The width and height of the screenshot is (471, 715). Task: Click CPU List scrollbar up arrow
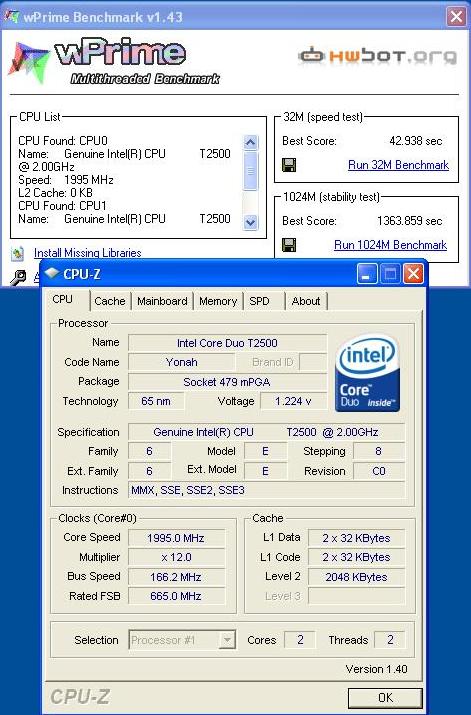(250, 143)
